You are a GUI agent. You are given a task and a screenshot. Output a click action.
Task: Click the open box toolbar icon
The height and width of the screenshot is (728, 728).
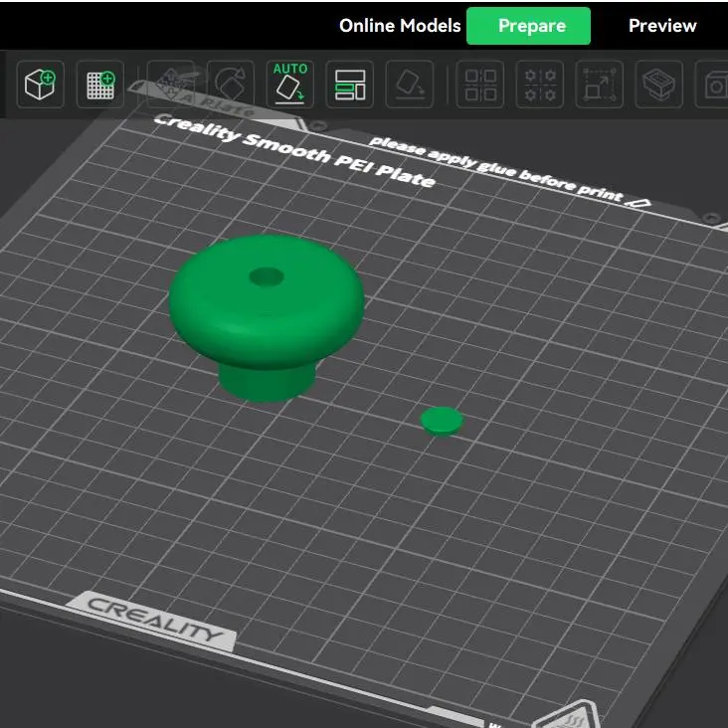pos(658,85)
